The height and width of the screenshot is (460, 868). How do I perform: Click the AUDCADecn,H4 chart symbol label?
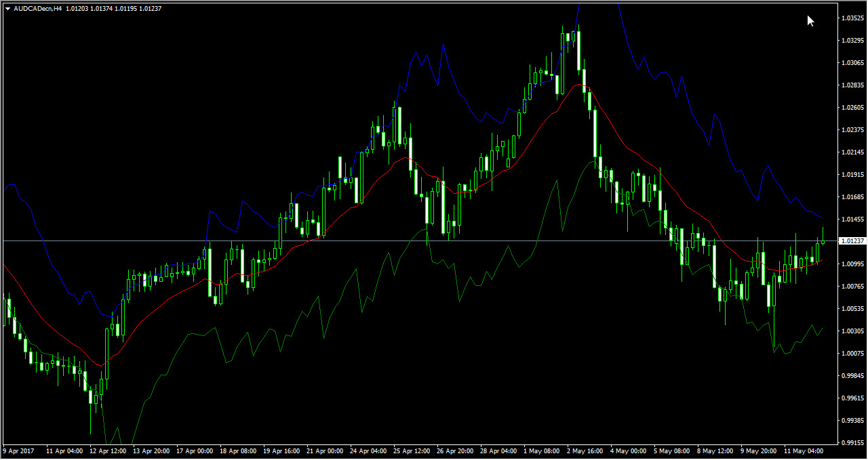coord(38,8)
